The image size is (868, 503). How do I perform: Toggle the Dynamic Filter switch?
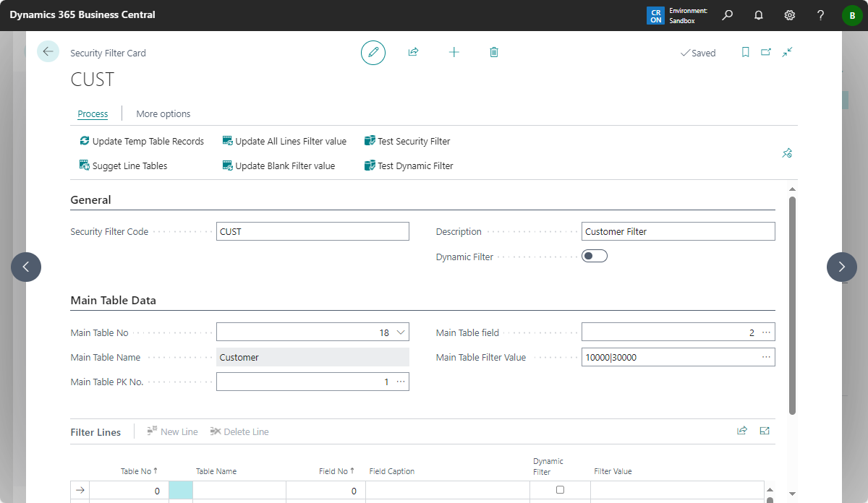pos(595,256)
